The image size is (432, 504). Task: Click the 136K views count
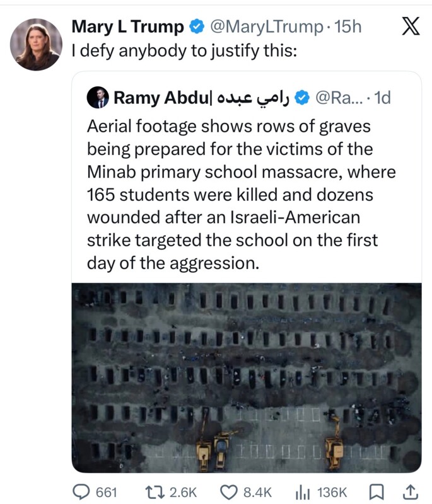pyautogui.click(x=332, y=491)
